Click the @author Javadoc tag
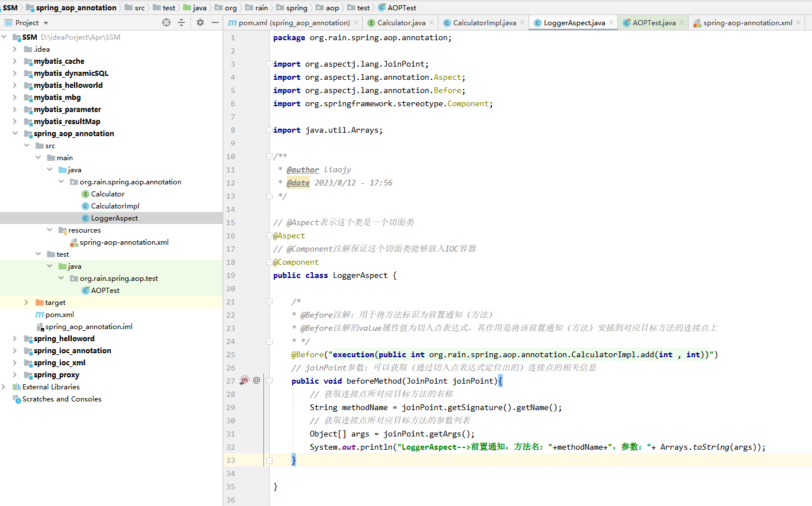This screenshot has width=812, height=506. (x=303, y=169)
